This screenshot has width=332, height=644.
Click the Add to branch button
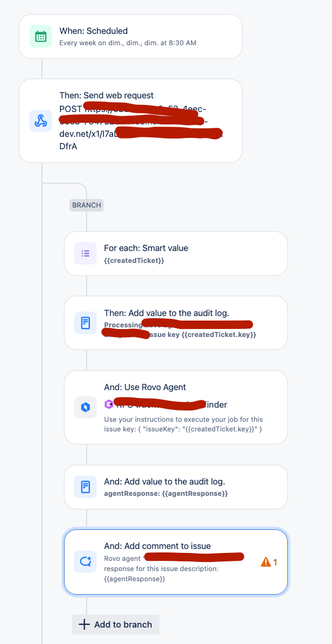[115, 624]
